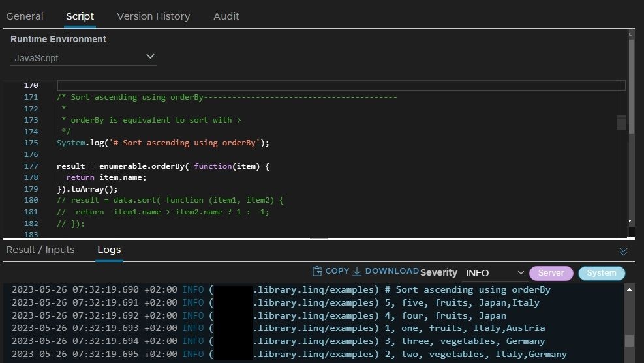Viewport: 644px width, 363px height.
Task: Switch to Result / Inputs tab
Action: (40, 250)
